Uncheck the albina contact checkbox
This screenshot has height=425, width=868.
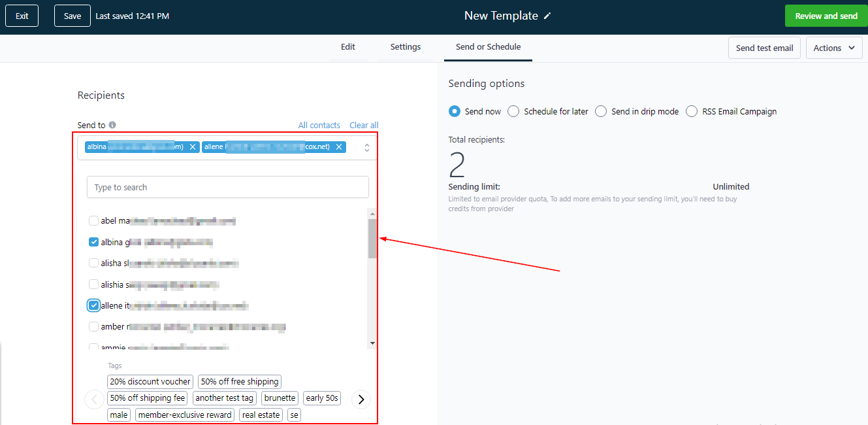[94, 242]
